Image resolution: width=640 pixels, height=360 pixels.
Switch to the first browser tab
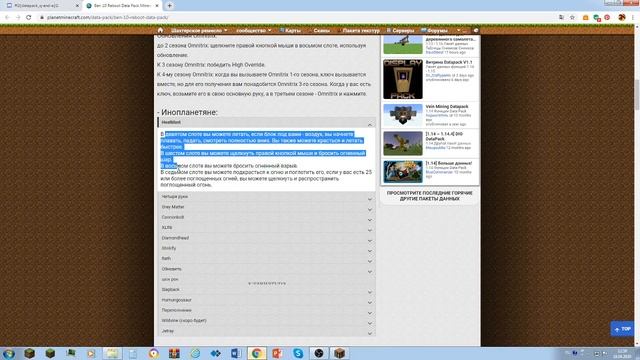pos(41,6)
